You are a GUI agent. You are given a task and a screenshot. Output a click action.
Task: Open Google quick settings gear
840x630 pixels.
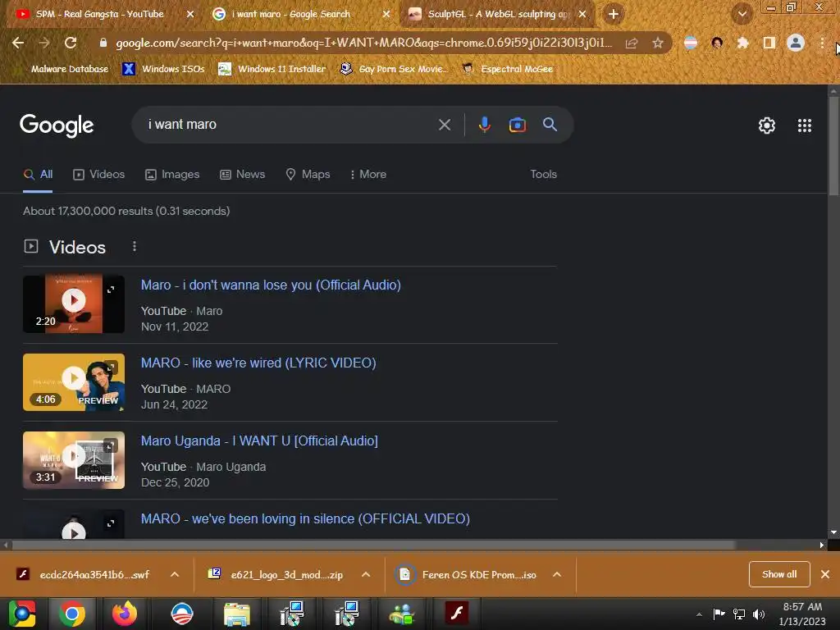pos(767,126)
